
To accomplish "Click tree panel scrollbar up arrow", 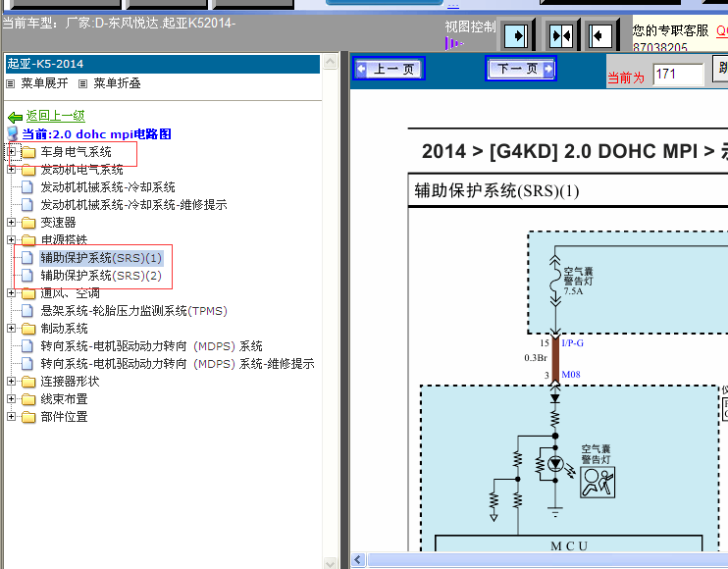I will coord(330,62).
